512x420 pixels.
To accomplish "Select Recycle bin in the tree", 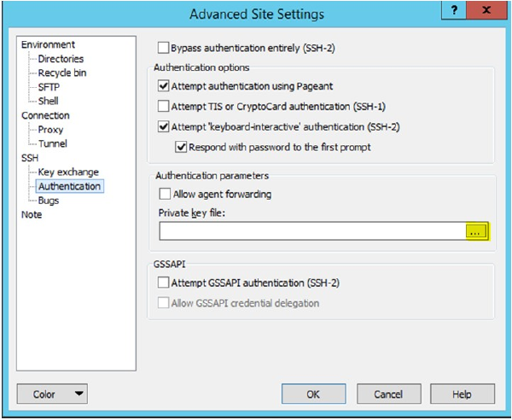I will (x=62, y=73).
